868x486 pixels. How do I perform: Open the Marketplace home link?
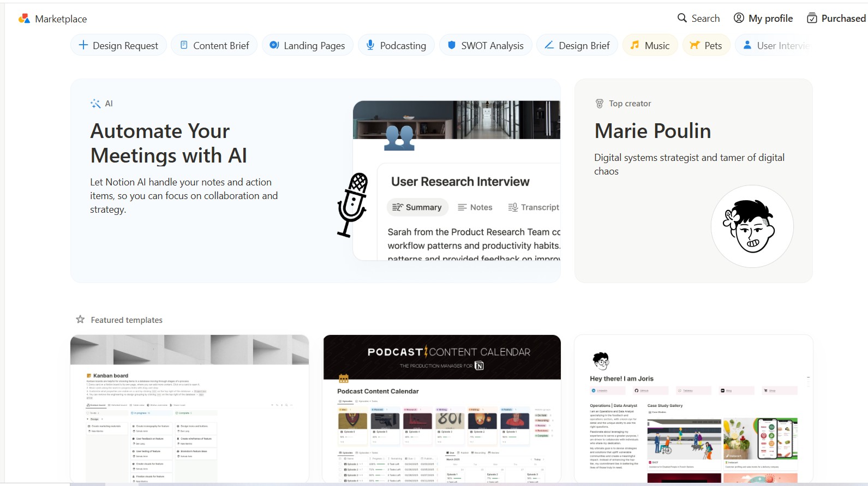61,19
